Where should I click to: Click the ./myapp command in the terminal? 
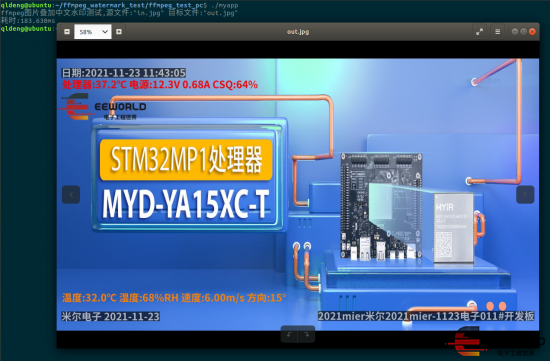(x=224, y=5)
